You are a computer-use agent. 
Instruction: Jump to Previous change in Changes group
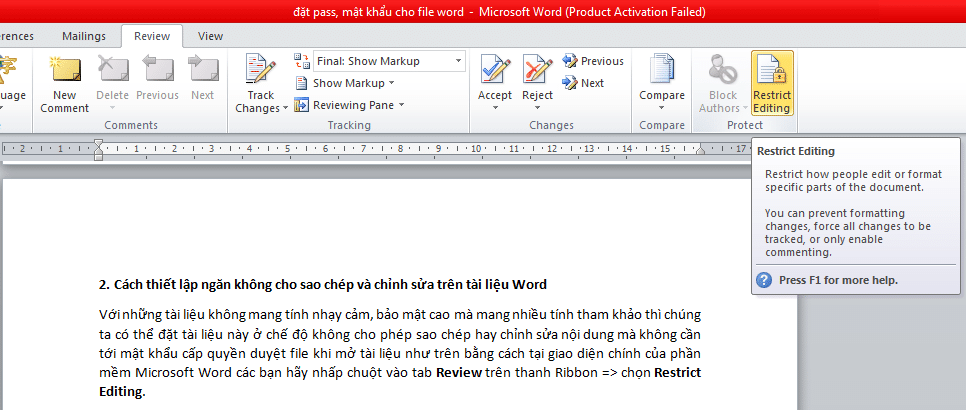click(x=593, y=61)
